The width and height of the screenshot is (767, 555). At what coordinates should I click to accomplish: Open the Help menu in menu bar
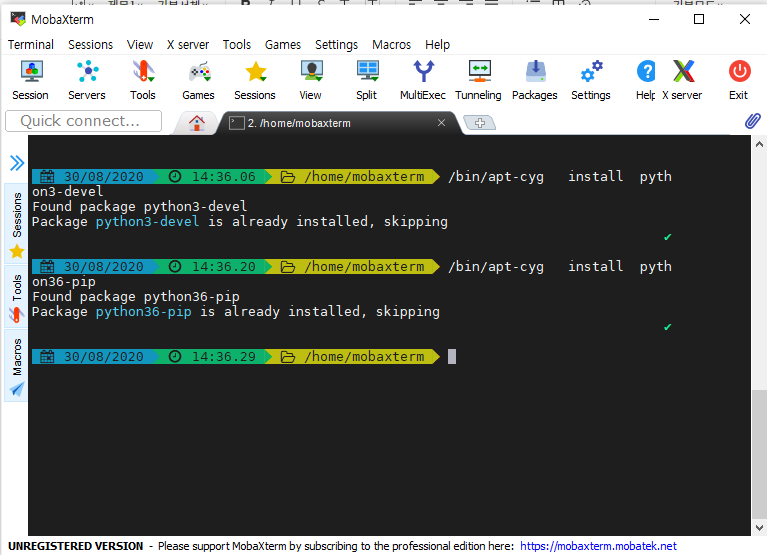click(437, 44)
